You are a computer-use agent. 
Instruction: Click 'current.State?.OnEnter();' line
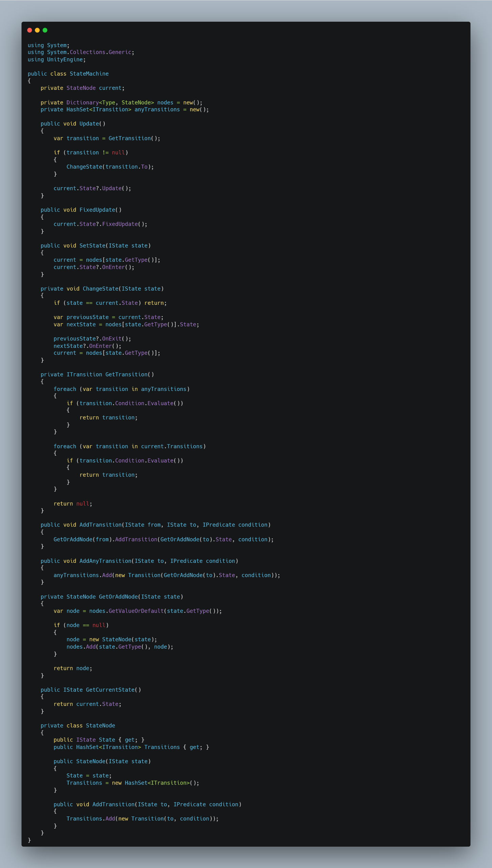[x=94, y=267]
